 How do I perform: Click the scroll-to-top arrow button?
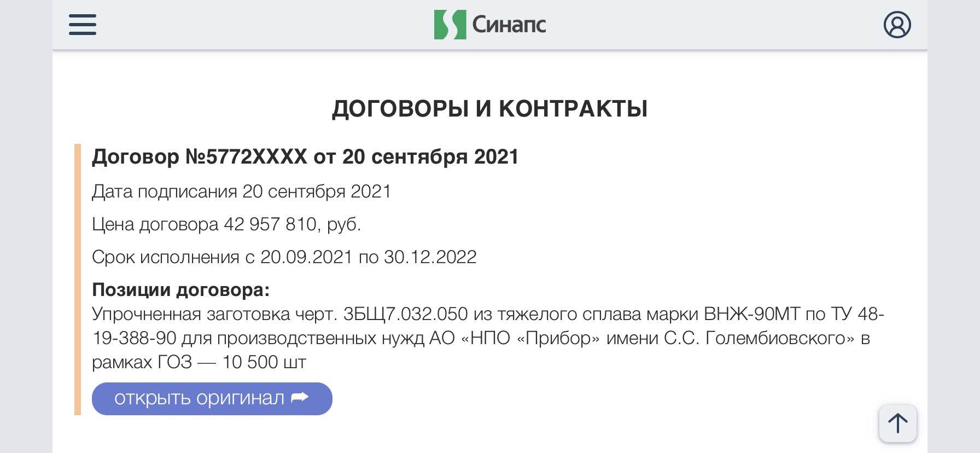coord(897,423)
